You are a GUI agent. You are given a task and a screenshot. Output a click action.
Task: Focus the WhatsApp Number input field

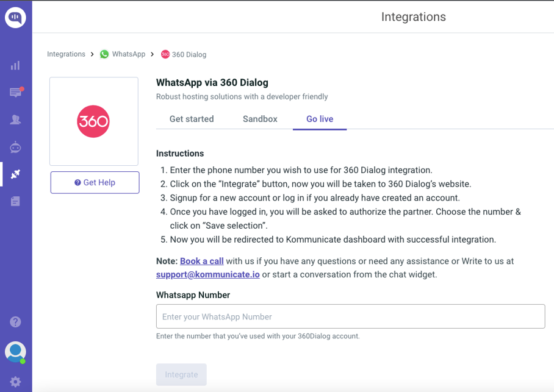(350, 316)
